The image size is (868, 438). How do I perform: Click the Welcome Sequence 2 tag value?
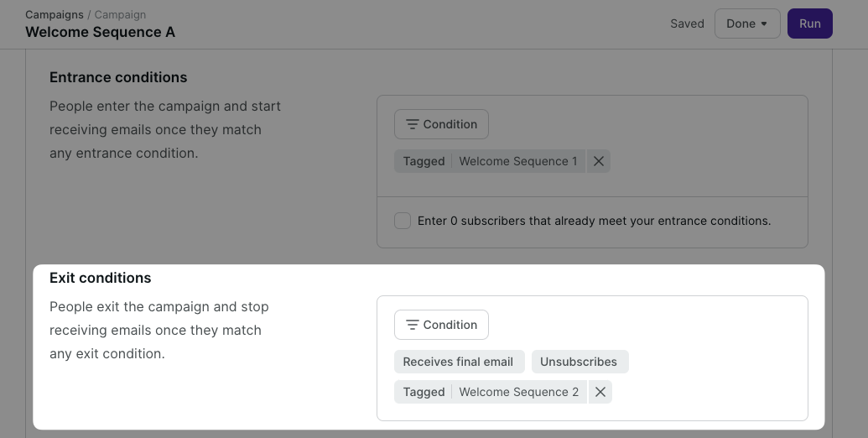click(518, 392)
